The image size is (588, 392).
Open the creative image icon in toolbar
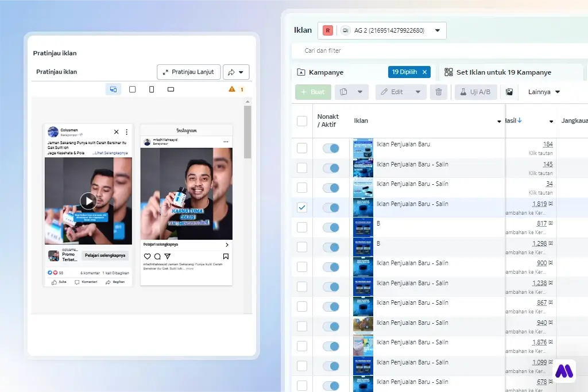pos(509,92)
